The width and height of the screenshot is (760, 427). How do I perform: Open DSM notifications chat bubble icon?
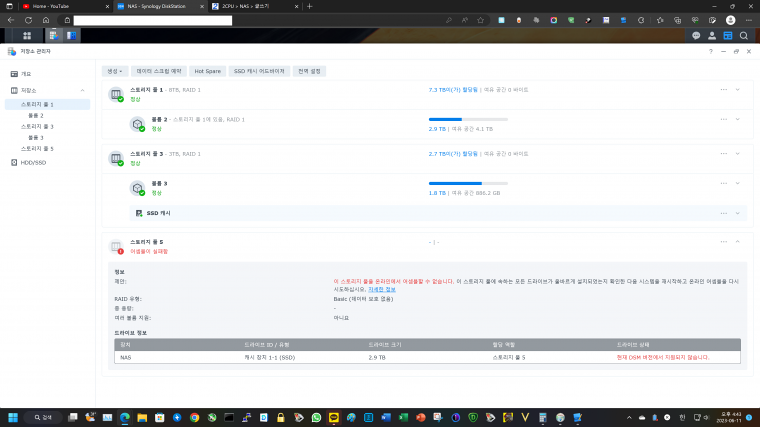tap(696, 36)
